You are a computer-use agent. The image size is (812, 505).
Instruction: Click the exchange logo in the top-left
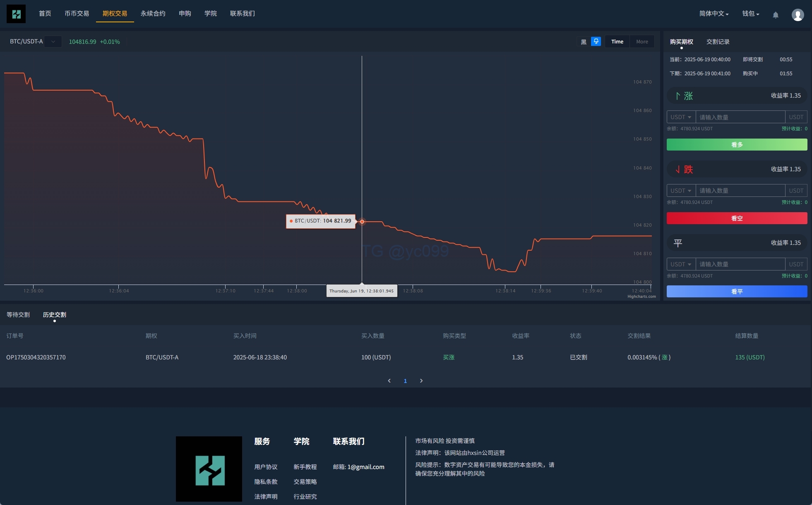tap(16, 14)
